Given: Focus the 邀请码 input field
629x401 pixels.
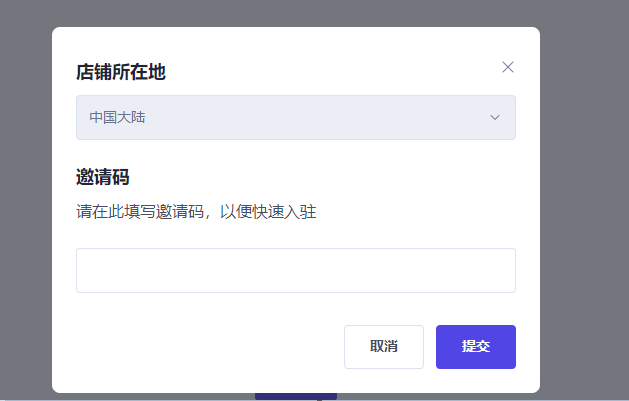Looking at the screenshot, I should pos(296,270).
